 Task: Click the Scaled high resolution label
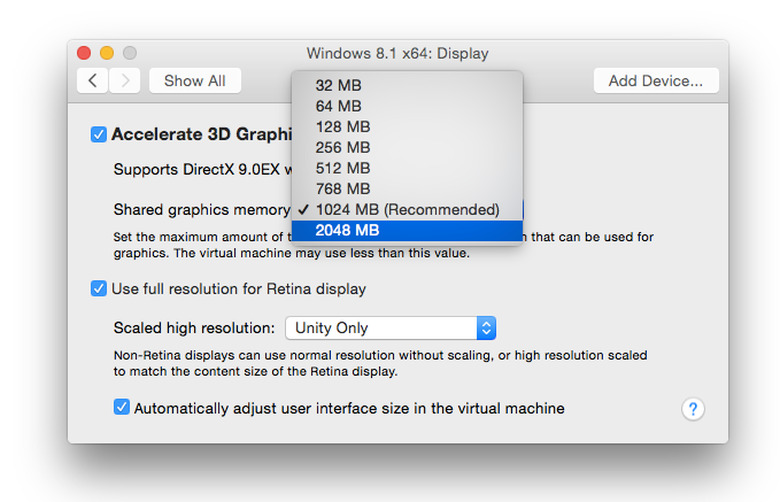point(194,328)
